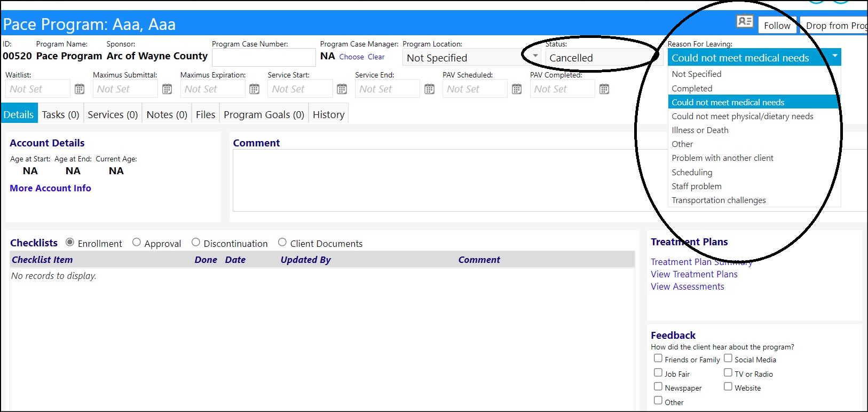
Task: Switch to the Notes (0) tab
Action: coord(167,114)
